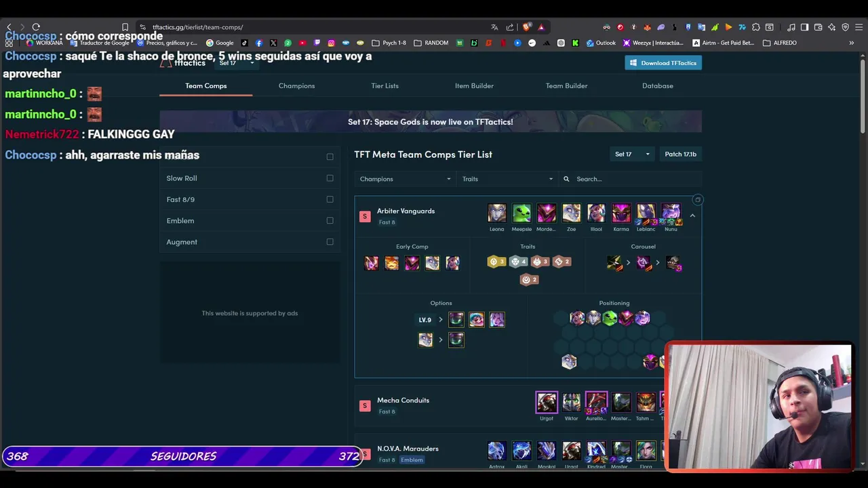This screenshot has width=868, height=488.
Task: Click the green Meepsie champion portrait
Action: pyautogui.click(x=521, y=213)
